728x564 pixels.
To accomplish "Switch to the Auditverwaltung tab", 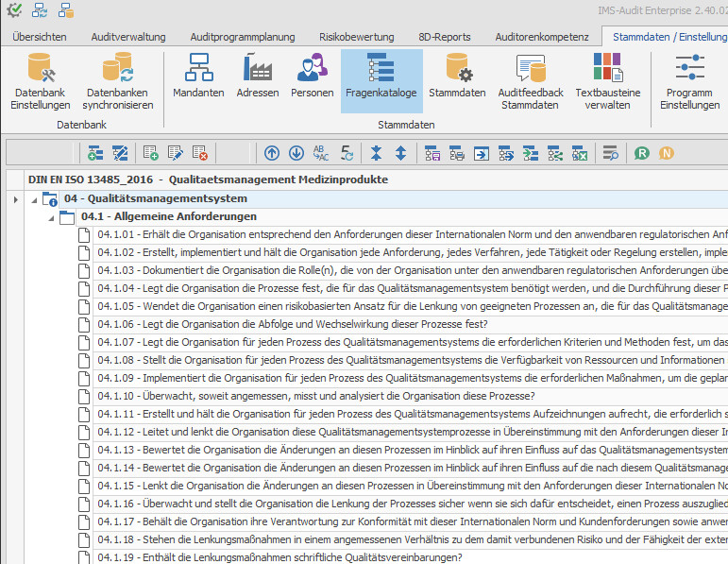I will coord(128,37).
